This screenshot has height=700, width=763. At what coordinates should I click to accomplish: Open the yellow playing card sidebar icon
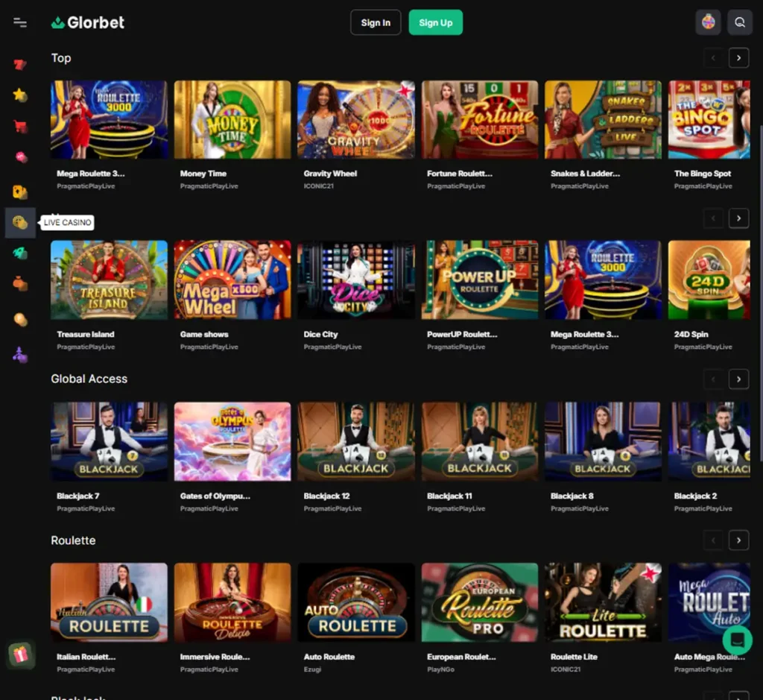(20, 192)
